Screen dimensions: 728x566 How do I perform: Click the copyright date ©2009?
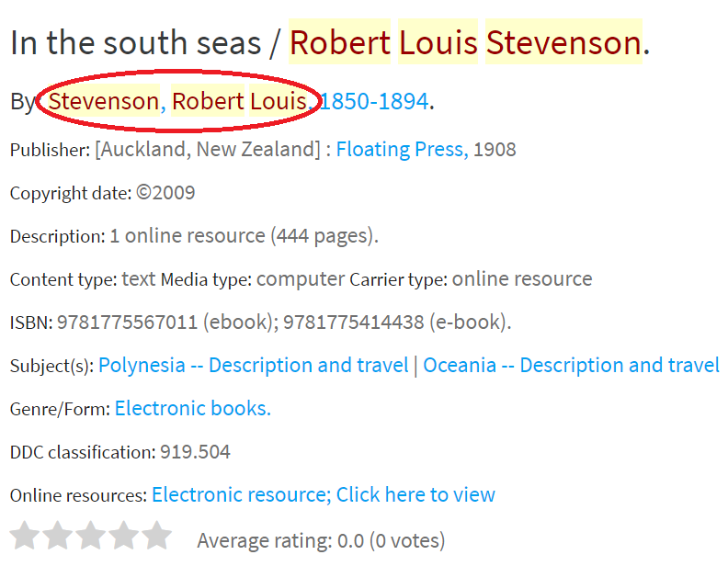pos(165,193)
